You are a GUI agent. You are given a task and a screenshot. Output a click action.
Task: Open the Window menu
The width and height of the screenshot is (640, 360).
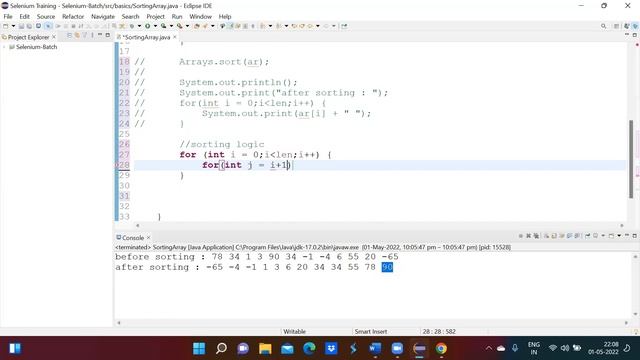coord(200,16)
